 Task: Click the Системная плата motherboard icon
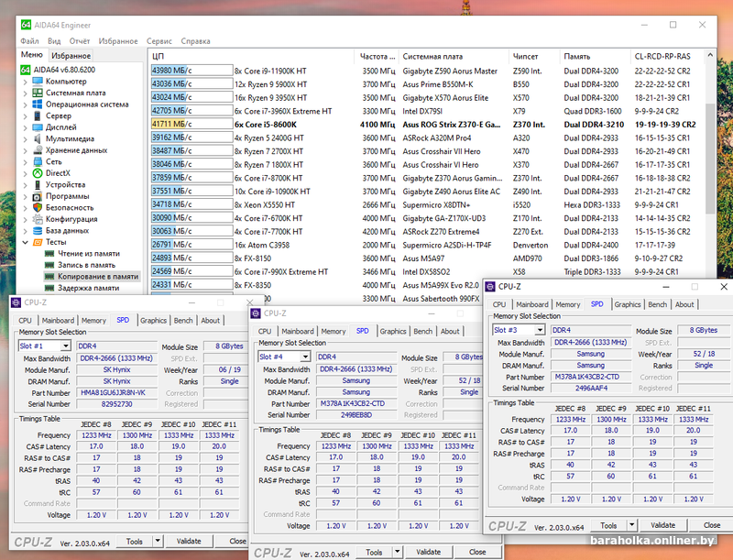point(38,93)
